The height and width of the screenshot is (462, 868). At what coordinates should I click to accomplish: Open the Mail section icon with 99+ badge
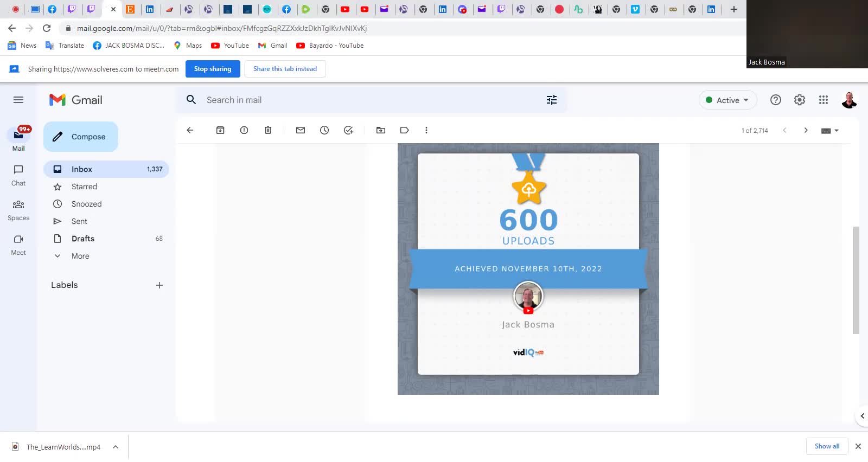18,134
